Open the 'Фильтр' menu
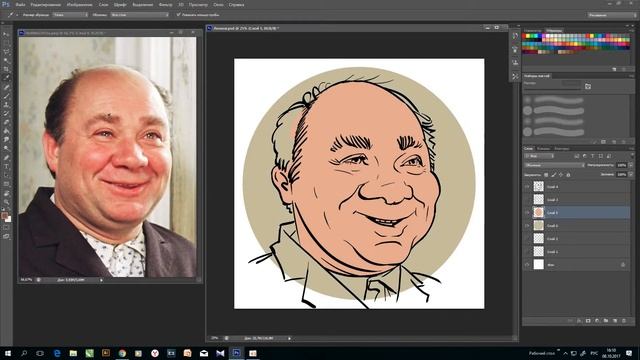The width and height of the screenshot is (640, 360). [x=165, y=5]
